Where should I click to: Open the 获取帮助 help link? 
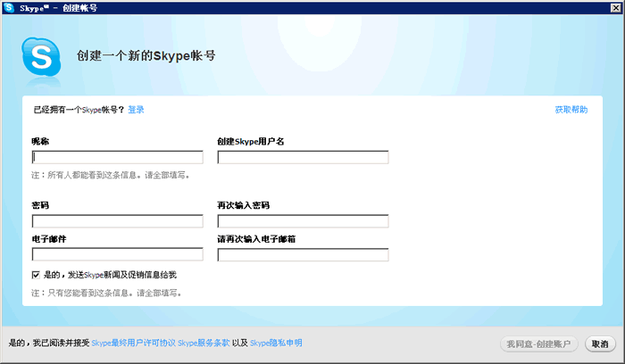pos(571,110)
